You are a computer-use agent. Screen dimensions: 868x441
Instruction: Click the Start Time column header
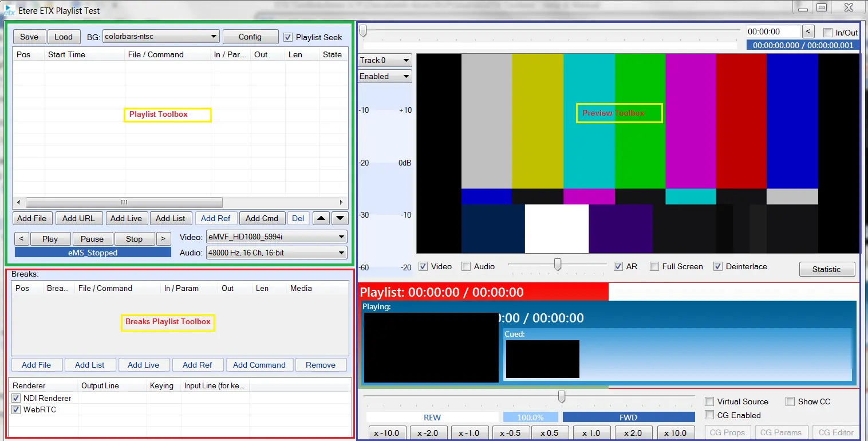(x=66, y=54)
